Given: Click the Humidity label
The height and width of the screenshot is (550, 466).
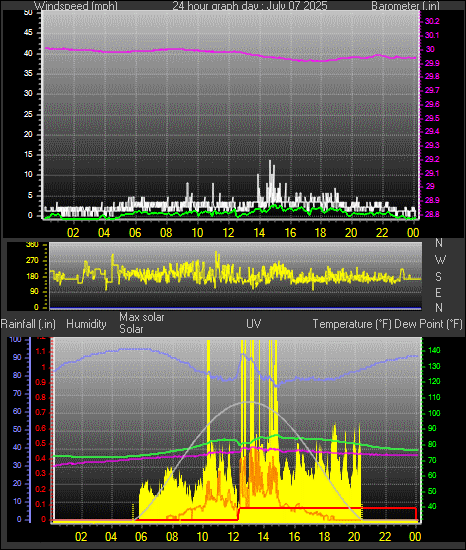Looking at the screenshot, I should coord(86,324).
